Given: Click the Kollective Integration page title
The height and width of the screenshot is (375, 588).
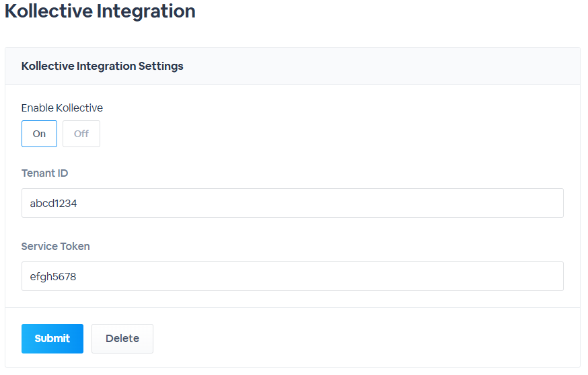Looking at the screenshot, I should pos(100,11).
